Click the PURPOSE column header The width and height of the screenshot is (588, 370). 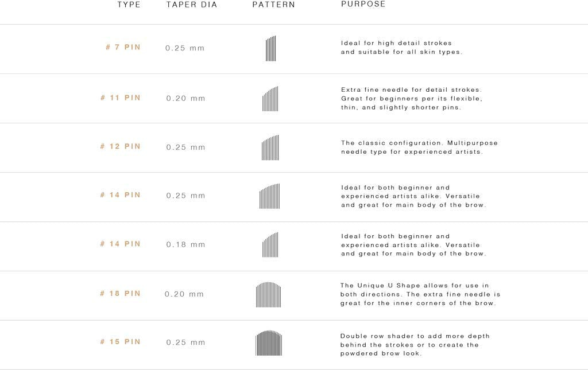363,4
